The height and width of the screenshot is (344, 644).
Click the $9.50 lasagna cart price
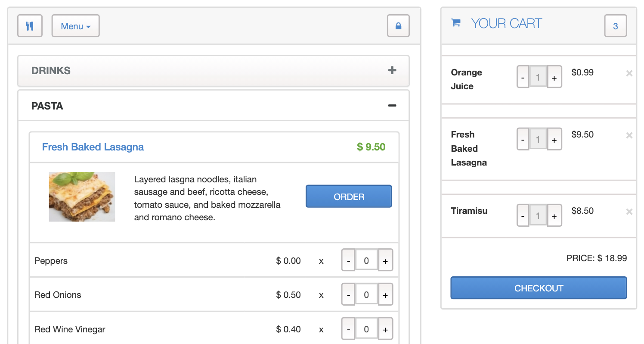point(582,134)
